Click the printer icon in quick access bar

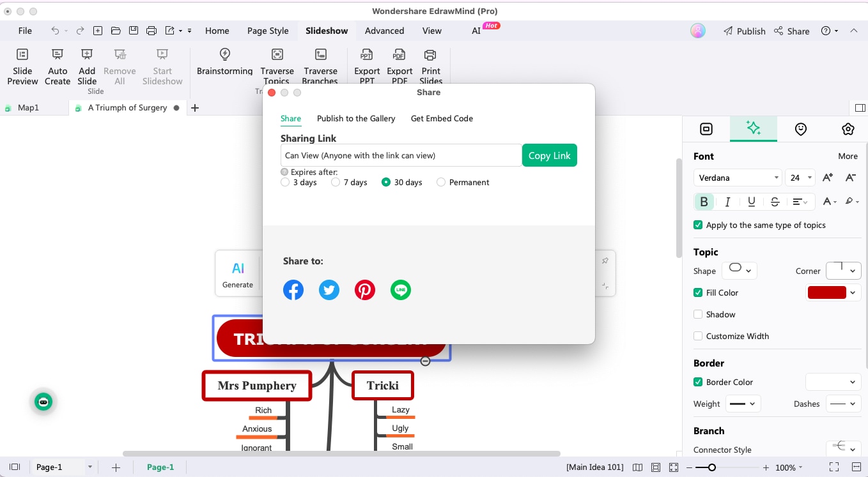coord(151,31)
